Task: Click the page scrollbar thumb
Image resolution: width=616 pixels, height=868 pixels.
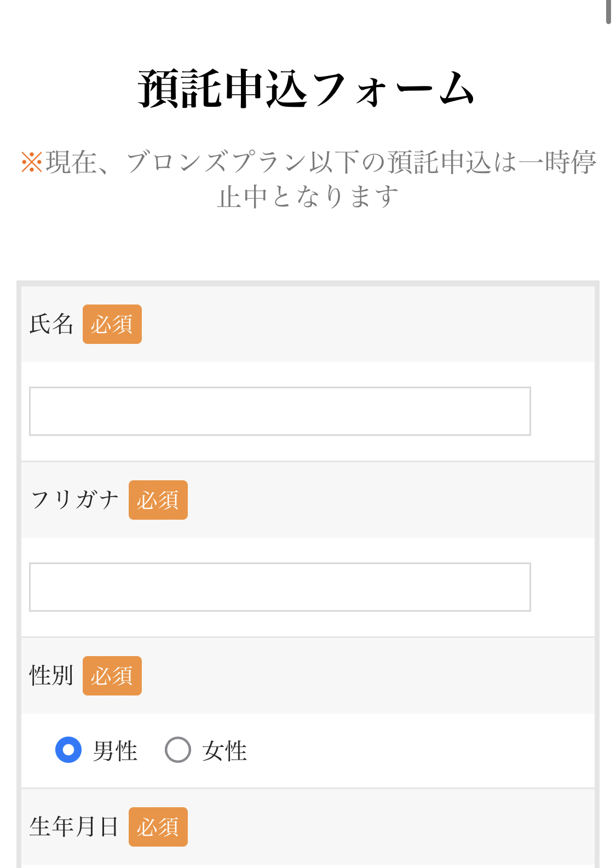Action: 608,12
